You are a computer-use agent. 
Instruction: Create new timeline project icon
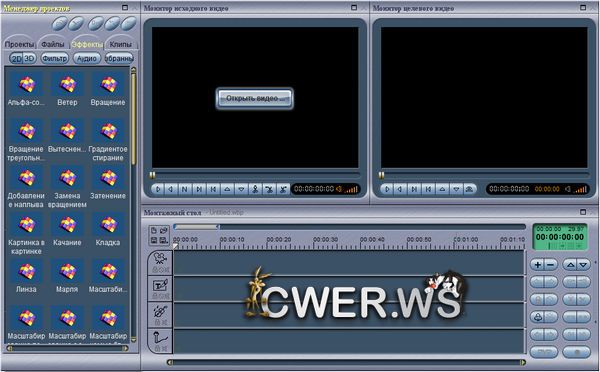154,230
